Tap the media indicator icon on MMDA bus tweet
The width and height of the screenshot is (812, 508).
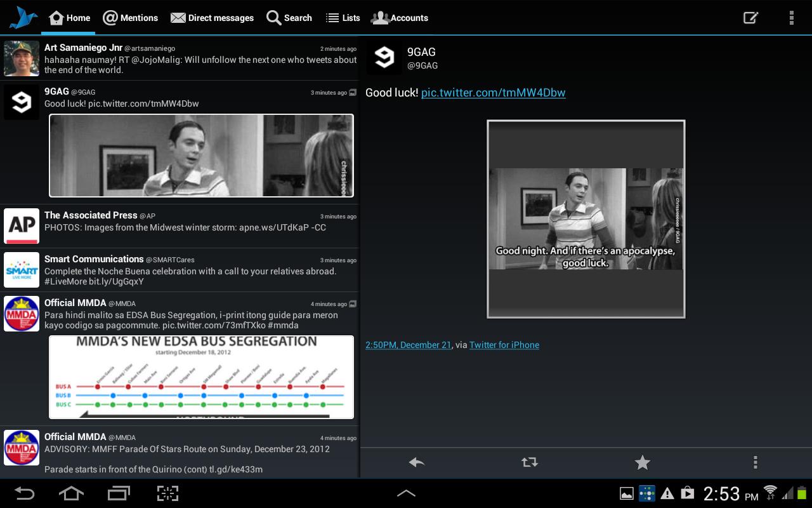[x=353, y=304]
